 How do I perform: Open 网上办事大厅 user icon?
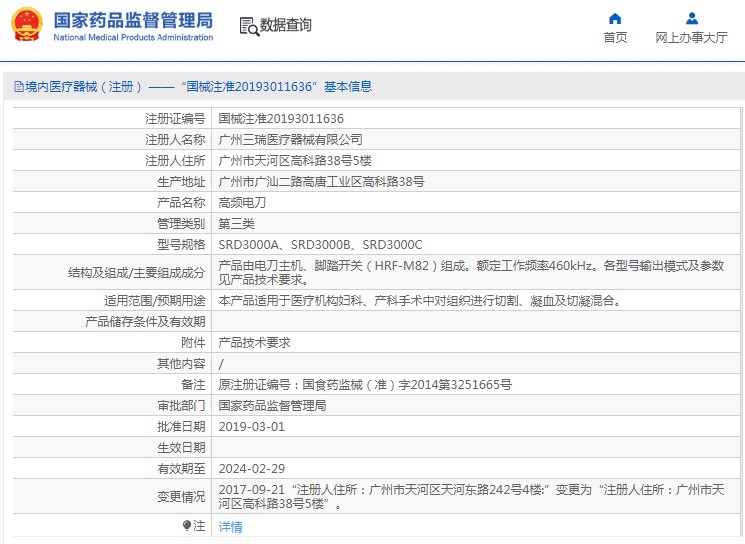coord(692,19)
